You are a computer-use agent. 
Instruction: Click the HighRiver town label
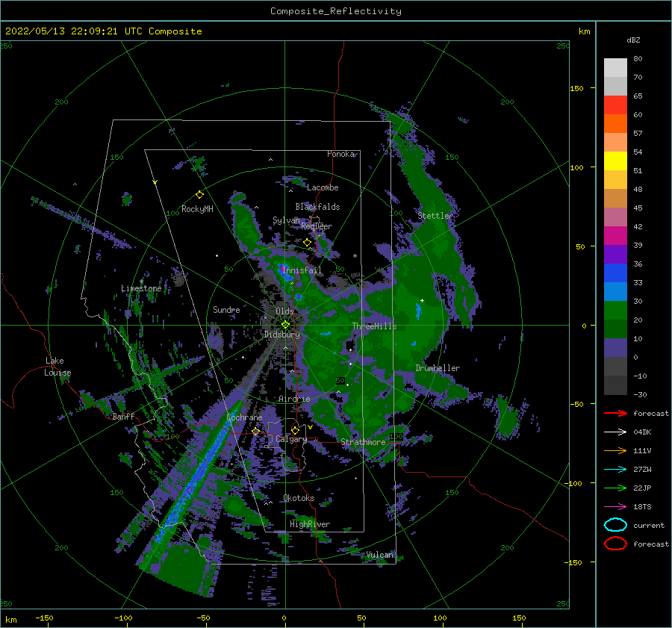tap(310, 524)
